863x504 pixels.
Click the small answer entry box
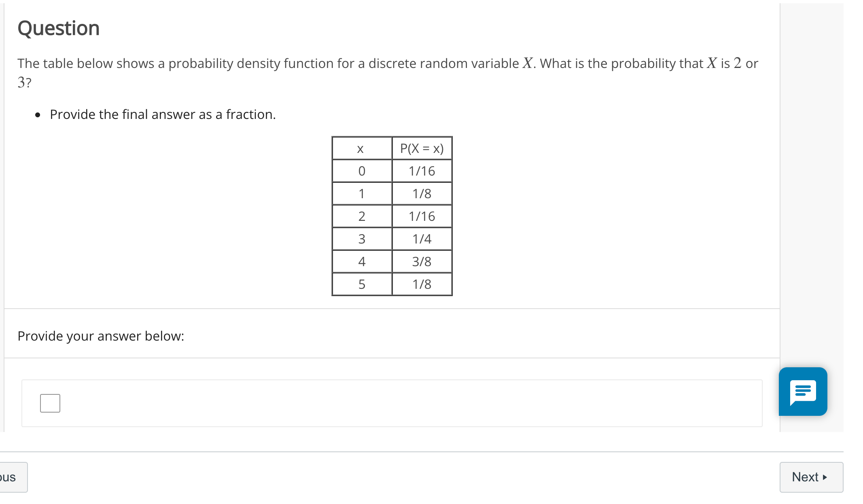coord(50,403)
